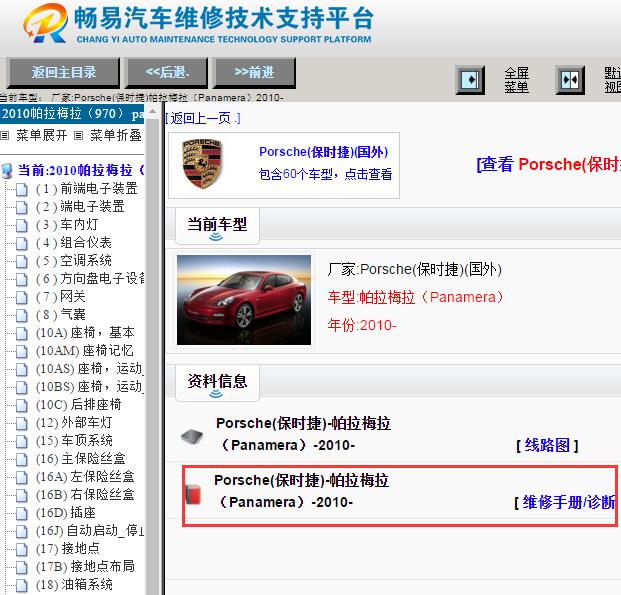
Task: Open tree item (4) 组合仪表
Action: tap(74, 242)
